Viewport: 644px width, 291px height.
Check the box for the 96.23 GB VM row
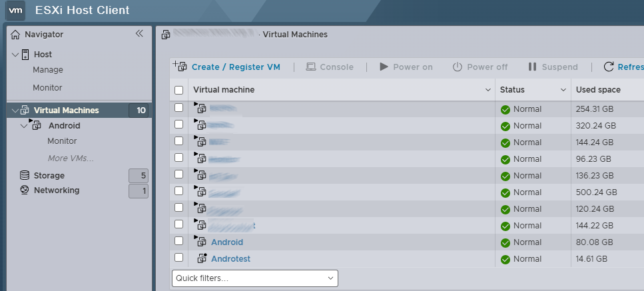click(178, 157)
